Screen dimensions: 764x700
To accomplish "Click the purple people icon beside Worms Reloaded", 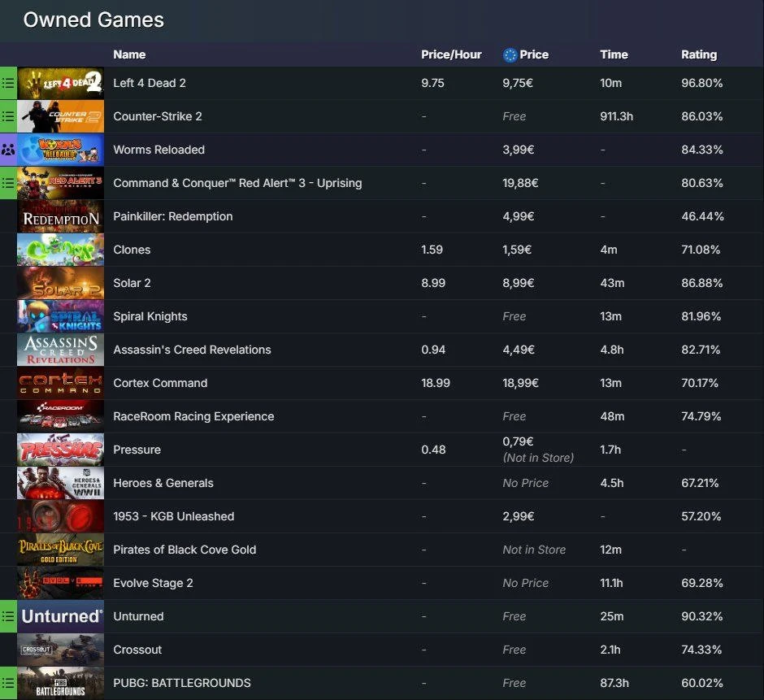I will 8,150.
